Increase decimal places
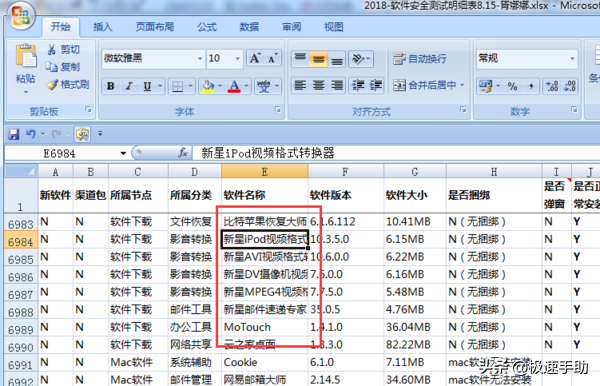The width and height of the screenshot is (600, 386). (552, 86)
